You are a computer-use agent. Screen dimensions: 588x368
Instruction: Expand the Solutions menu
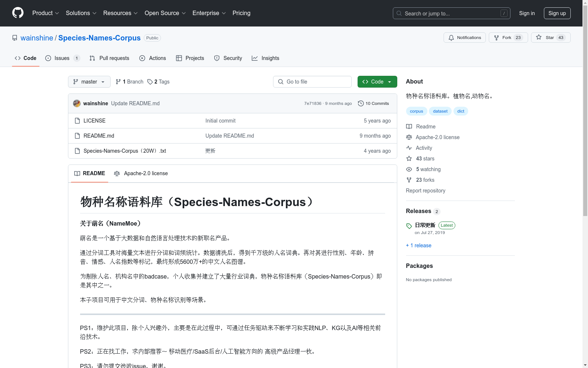click(x=81, y=13)
